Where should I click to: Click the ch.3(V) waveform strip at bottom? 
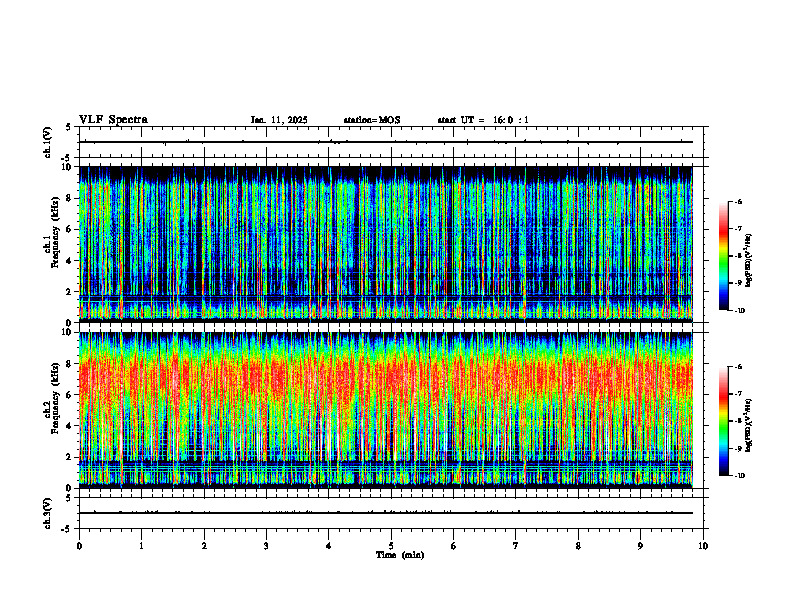(x=391, y=513)
